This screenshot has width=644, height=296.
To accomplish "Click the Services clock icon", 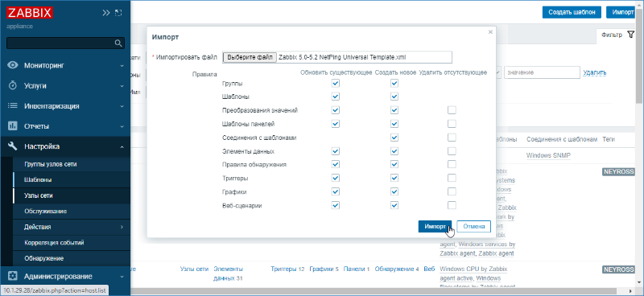I will 13,86.
